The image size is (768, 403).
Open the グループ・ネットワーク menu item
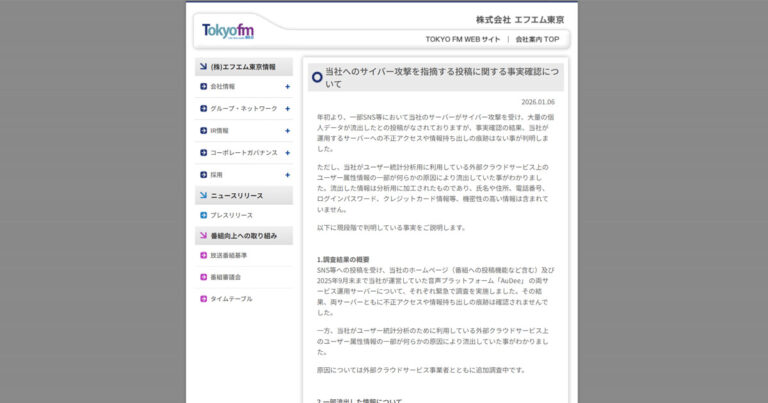(243, 109)
